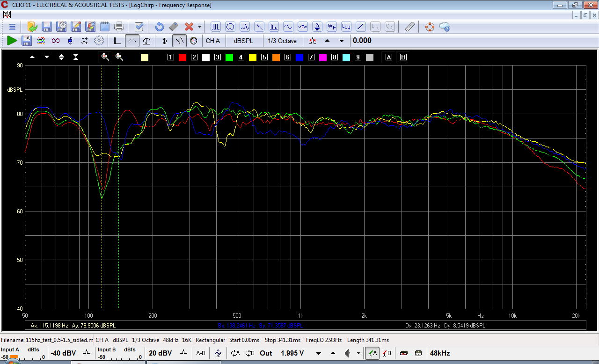Click the autosave floppy A icon
This screenshot has width=599, height=364.
[x=27, y=41]
